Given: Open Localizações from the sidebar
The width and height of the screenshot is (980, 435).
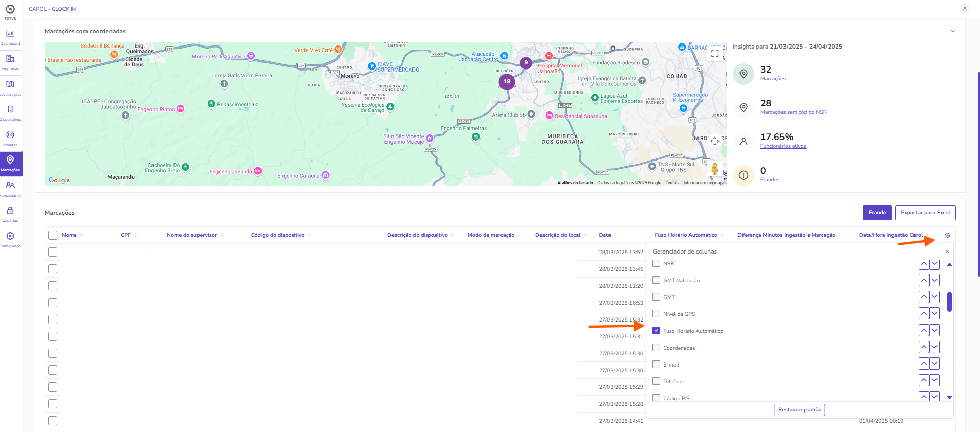Looking at the screenshot, I should [x=10, y=88].
